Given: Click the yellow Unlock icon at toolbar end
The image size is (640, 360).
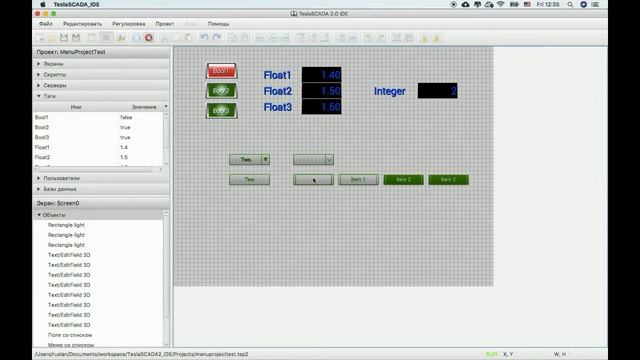Looking at the screenshot, I should (x=436, y=38).
